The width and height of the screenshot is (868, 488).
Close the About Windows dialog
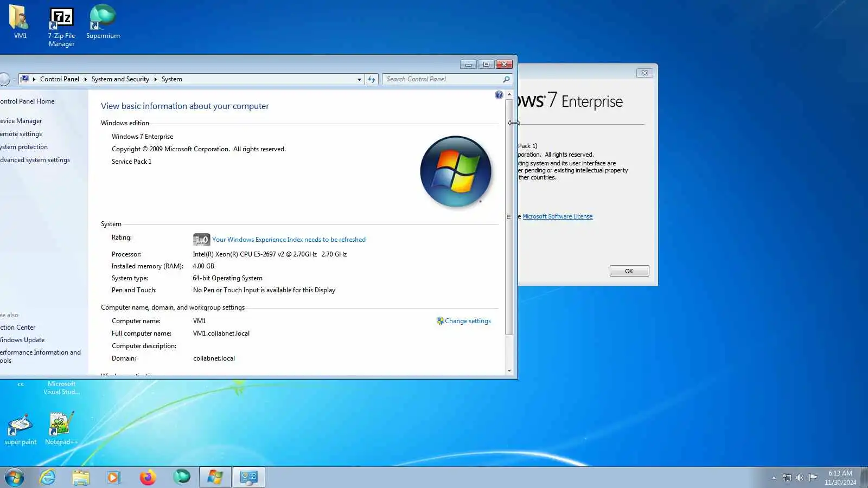tap(644, 73)
